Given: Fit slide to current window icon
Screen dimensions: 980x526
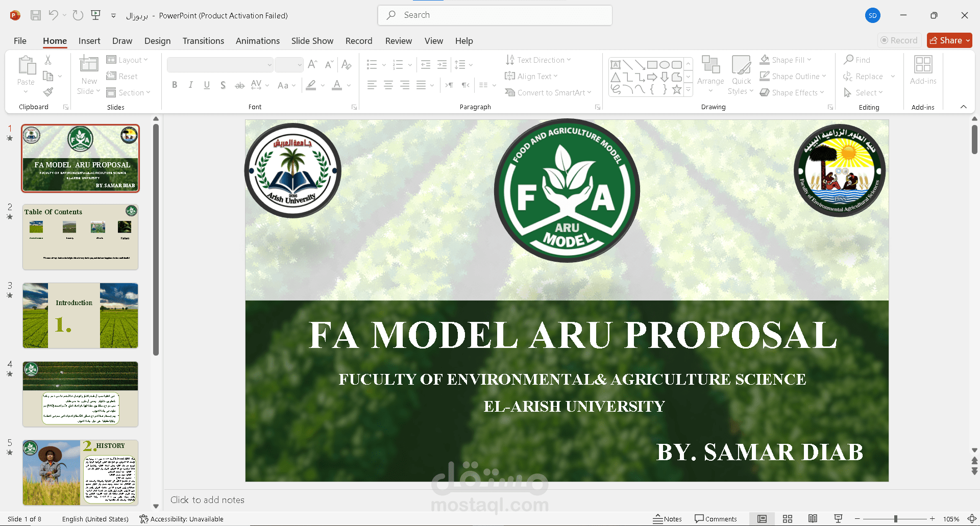Looking at the screenshot, I should coord(972,519).
